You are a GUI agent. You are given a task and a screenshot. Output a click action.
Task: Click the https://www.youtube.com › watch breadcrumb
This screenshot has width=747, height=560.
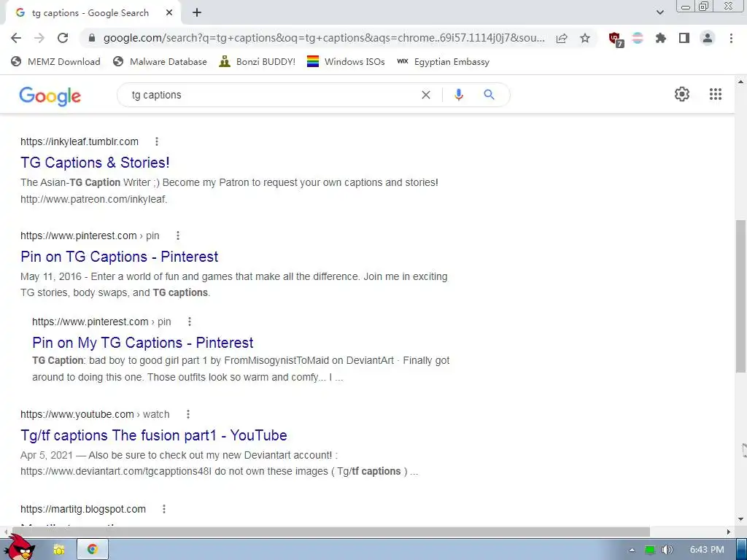coord(95,414)
